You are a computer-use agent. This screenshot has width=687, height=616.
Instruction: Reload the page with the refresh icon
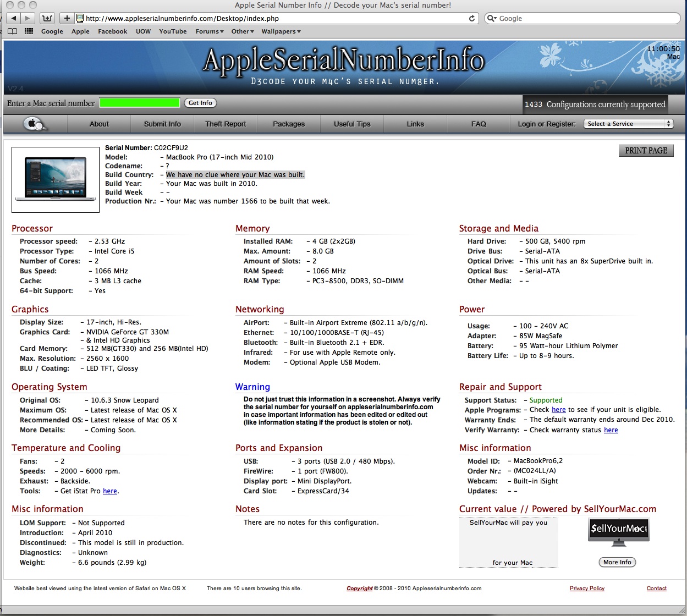point(472,18)
